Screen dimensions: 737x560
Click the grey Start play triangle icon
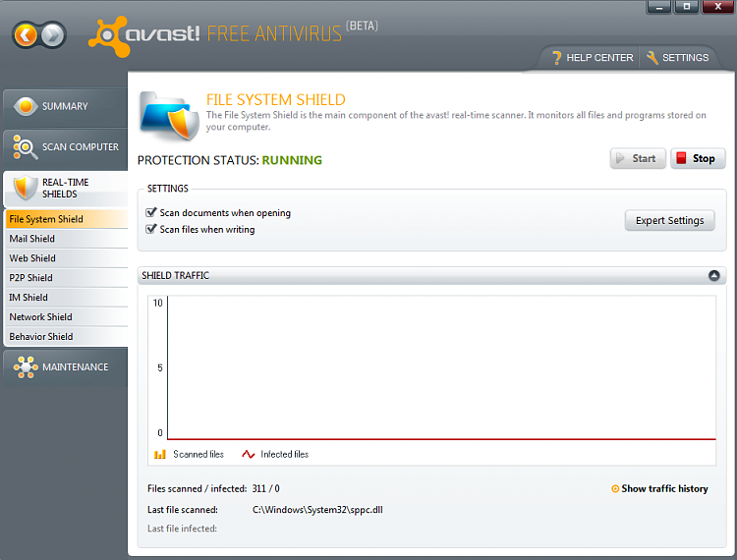(620, 158)
